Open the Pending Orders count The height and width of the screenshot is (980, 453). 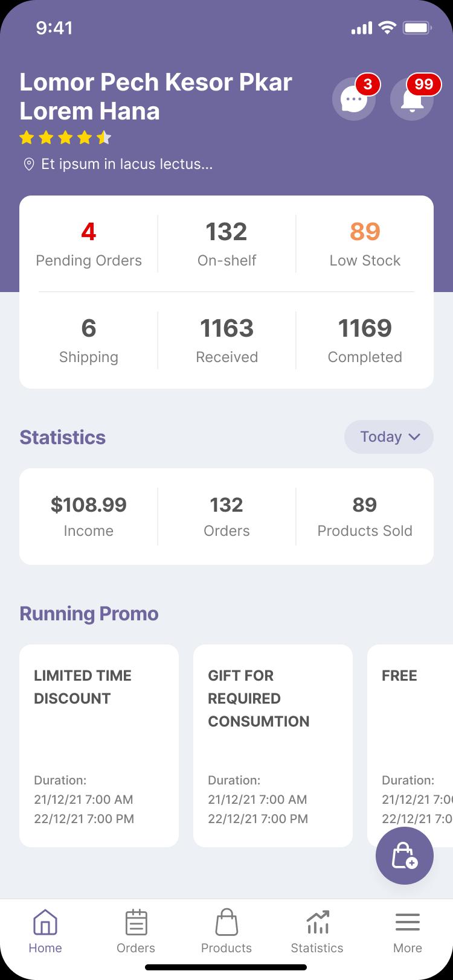(x=89, y=244)
